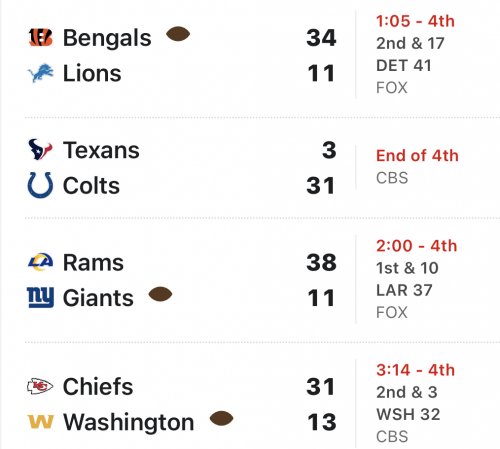Click the End of 4th status

(x=417, y=156)
